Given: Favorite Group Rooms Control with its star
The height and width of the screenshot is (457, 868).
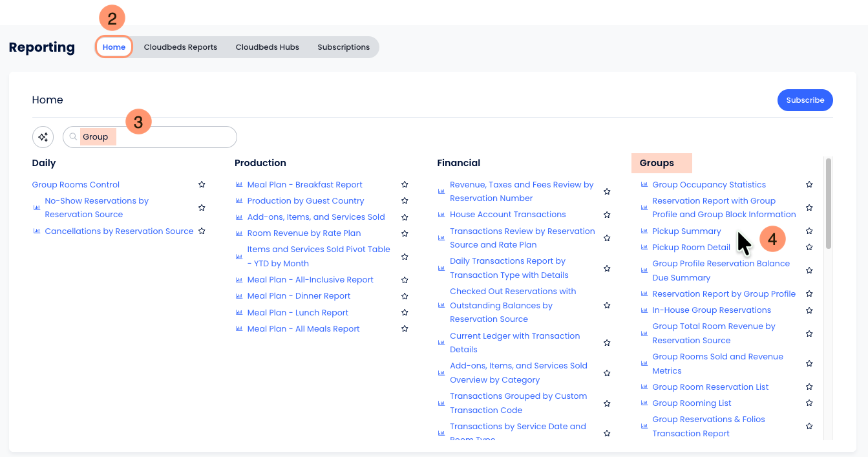Looking at the screenshot, I should click(x=202, y=185).
